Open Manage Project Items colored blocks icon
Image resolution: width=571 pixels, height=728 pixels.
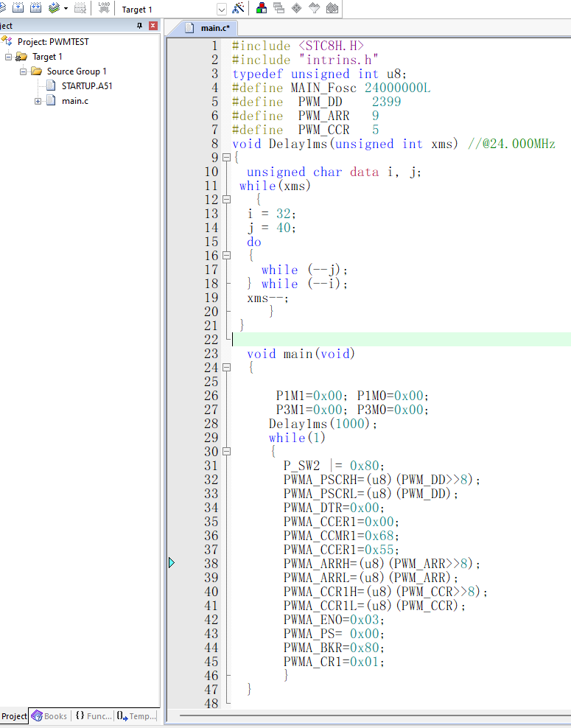pyautogui.click(x=262, y=8)
